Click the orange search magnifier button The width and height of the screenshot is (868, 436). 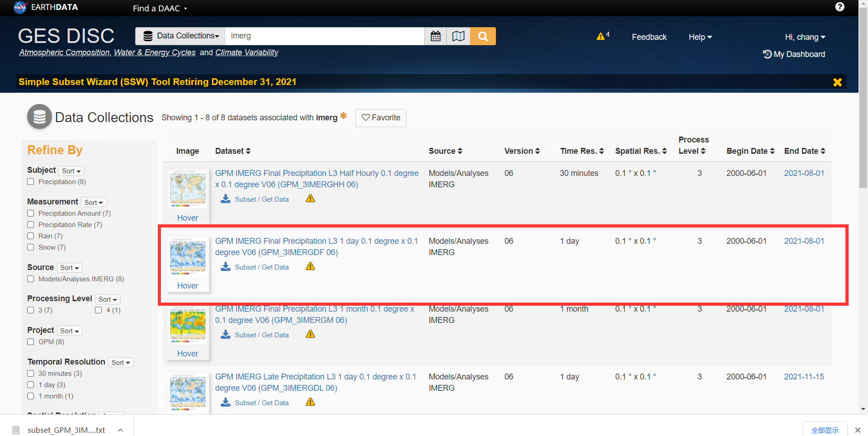tap(483, 36)
